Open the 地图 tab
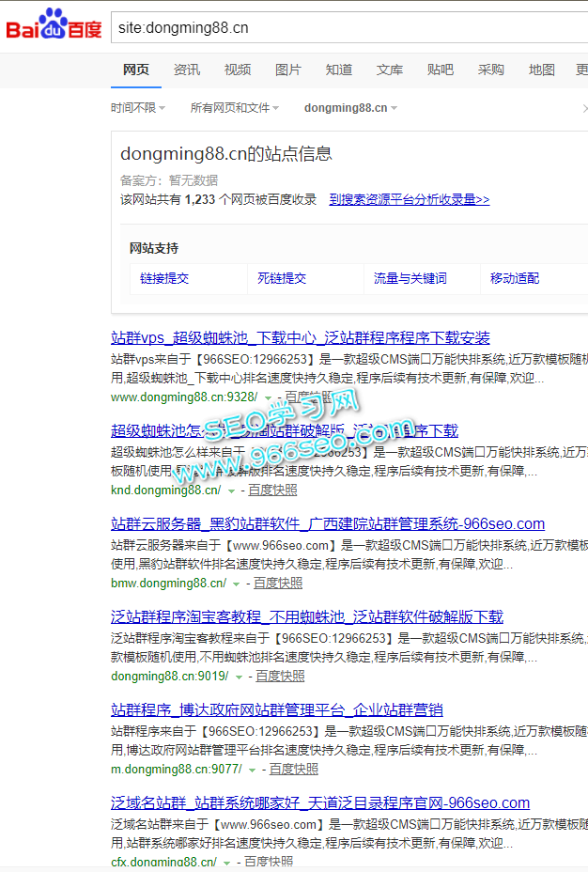This screenshot has height=872, width=588. (542, 70)
